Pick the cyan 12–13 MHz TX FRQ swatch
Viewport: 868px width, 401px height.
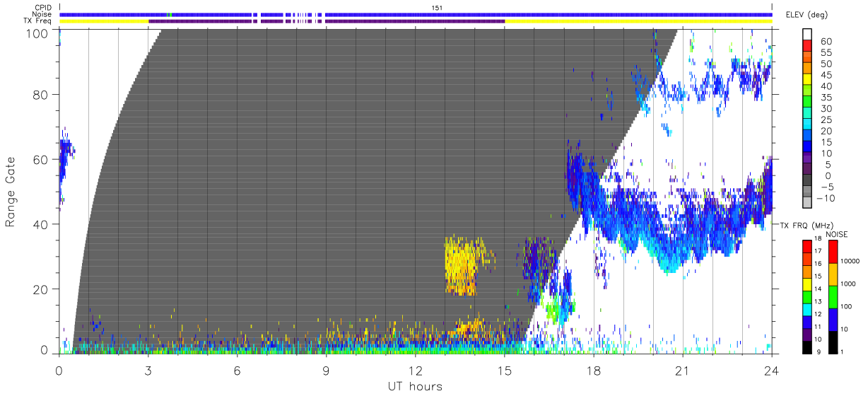(x=807, y=309)
